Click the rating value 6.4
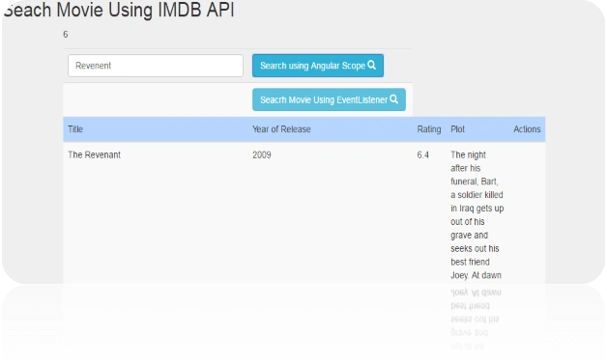607x364 pixels. pyautogui.click(x=422, y=154)
